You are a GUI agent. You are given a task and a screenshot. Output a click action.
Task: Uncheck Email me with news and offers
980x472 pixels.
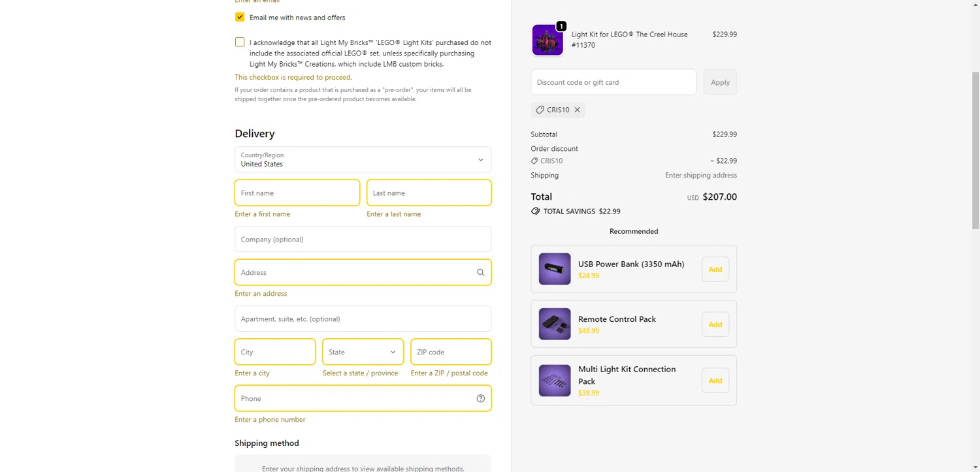240,17
